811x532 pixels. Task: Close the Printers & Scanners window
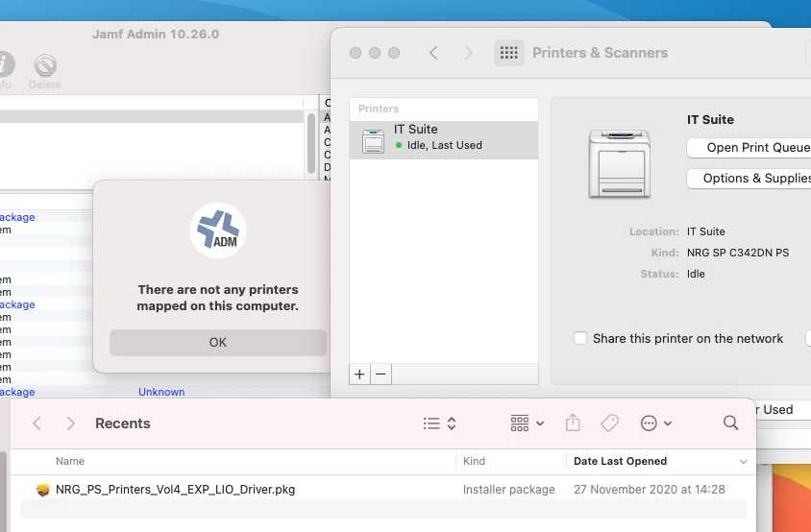click(356, 53)
